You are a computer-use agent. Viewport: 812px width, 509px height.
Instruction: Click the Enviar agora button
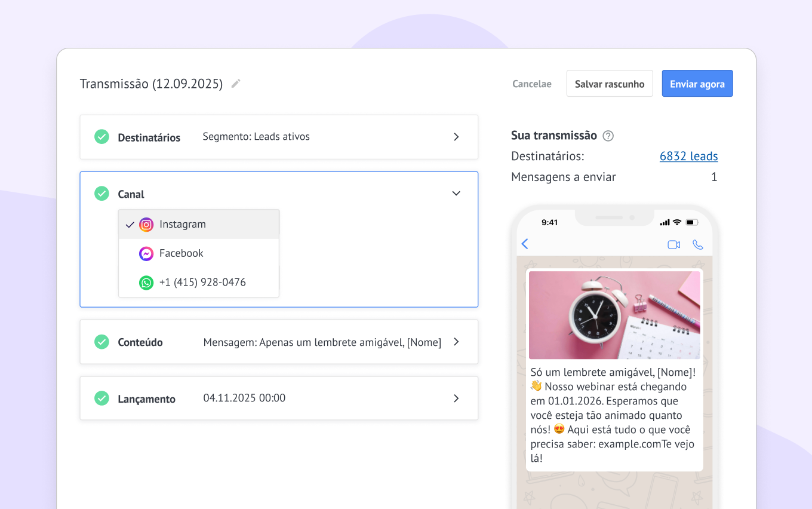click(x=697, y=84)
